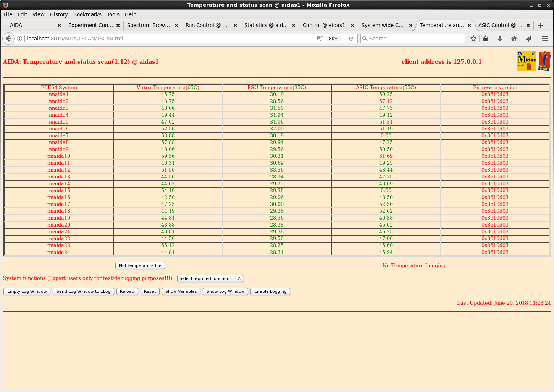Go to the Firefox home page icon
The image size is (554, 392).
coord(514,39)
